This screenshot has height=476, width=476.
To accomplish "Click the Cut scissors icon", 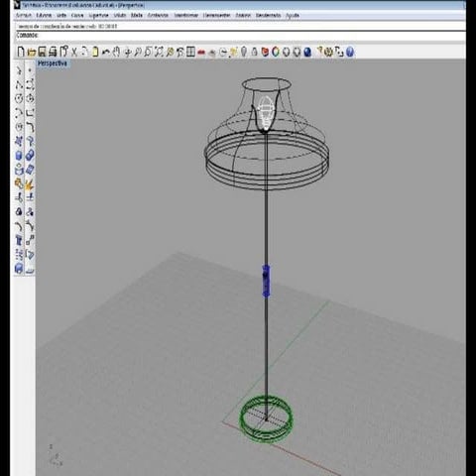I will 74,52.
